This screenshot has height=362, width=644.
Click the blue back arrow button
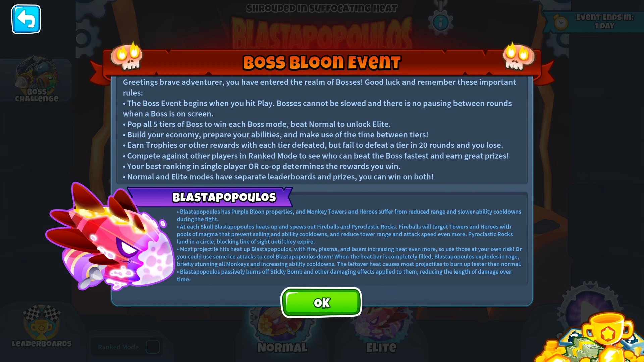[x=26, y=19]
